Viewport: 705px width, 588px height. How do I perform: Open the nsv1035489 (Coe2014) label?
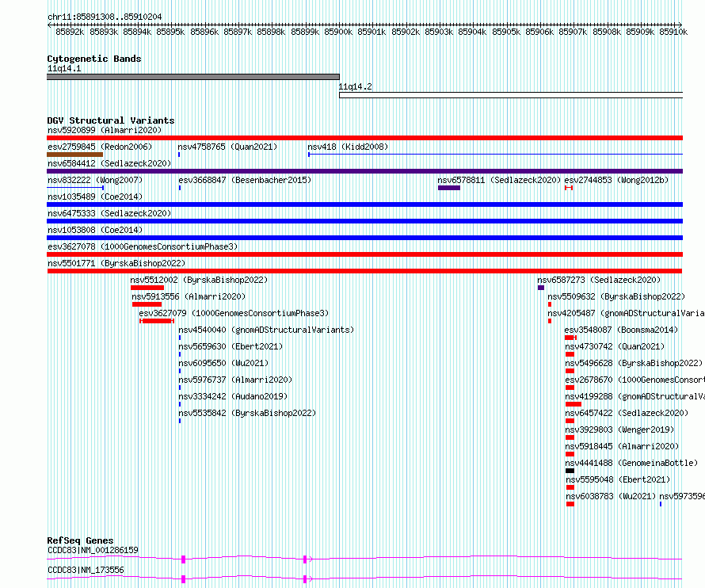(95, 197)
